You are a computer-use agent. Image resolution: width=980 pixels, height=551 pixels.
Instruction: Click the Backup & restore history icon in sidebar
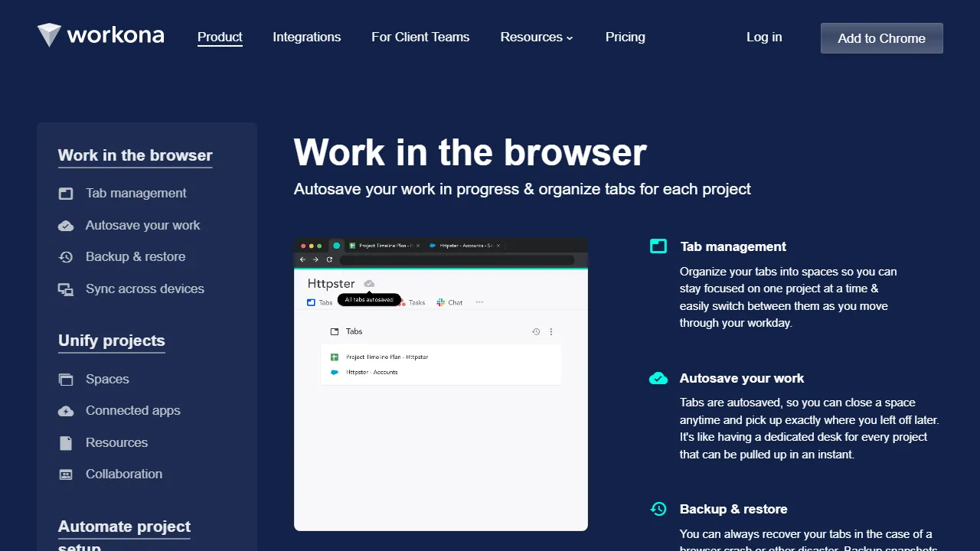coord(66,257)
